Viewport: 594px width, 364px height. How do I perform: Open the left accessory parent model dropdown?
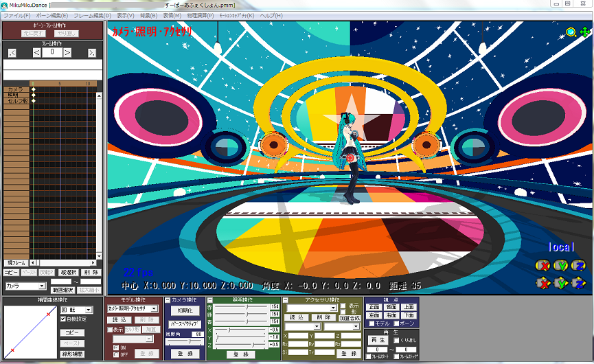303,326
